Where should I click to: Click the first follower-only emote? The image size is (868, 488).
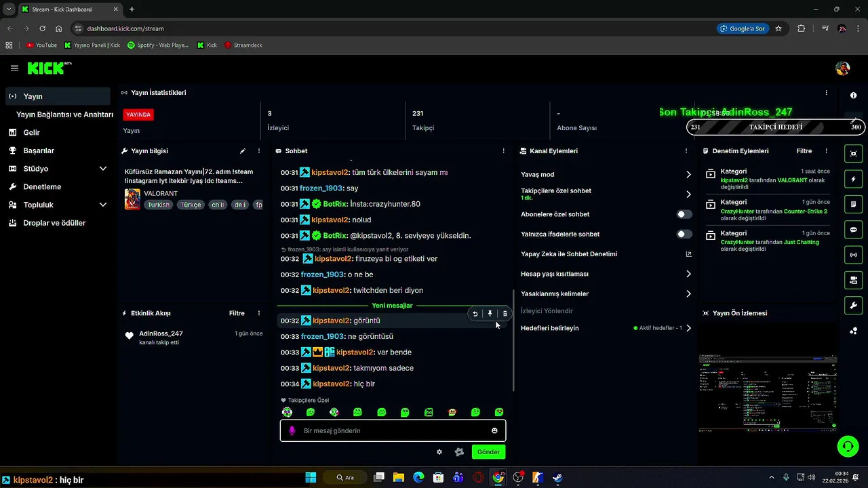288,412
